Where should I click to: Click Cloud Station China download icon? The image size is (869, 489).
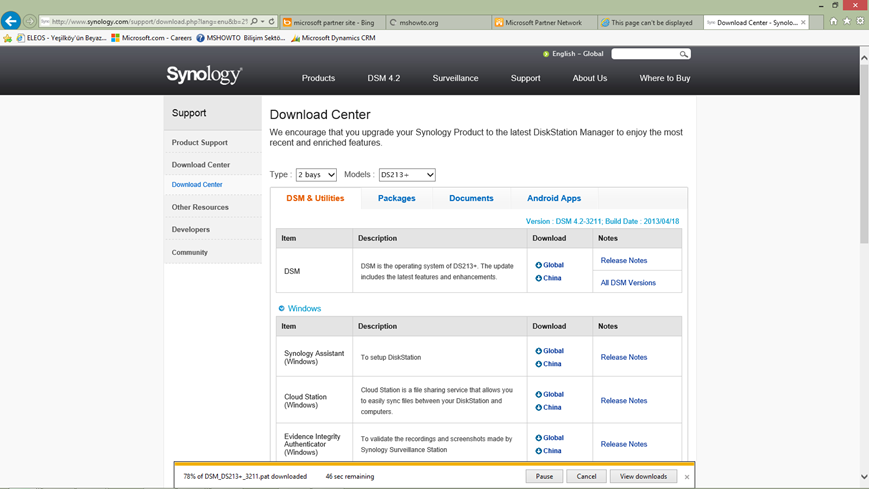538,408
